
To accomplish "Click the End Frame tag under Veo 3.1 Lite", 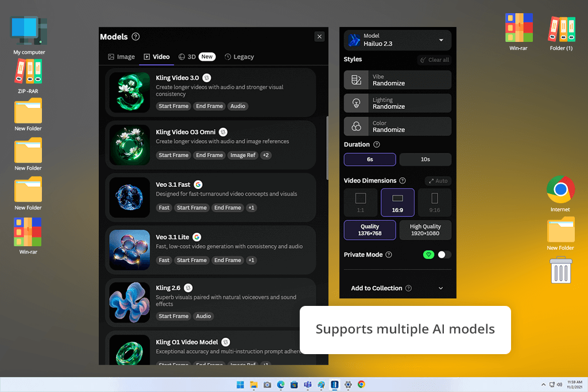I will pyautogui.click(x=227, y=260).
